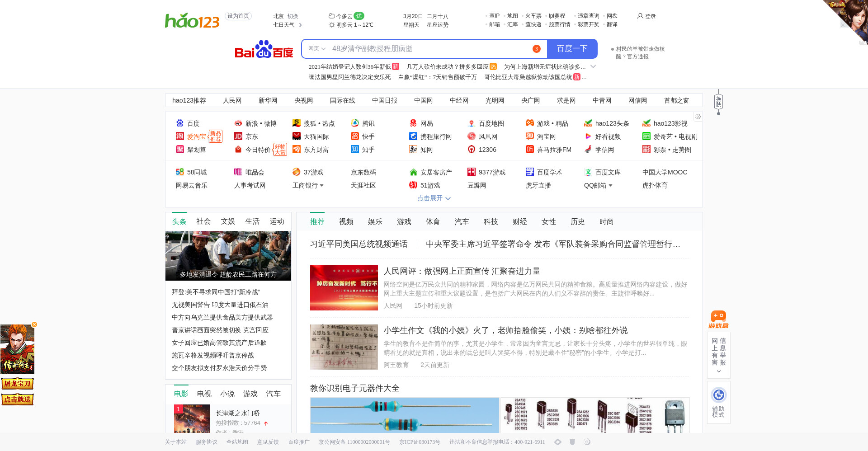This screenshot has width=868, height=451.
Task: Open the accessibility assist mode icon
Action: (718, 395)
